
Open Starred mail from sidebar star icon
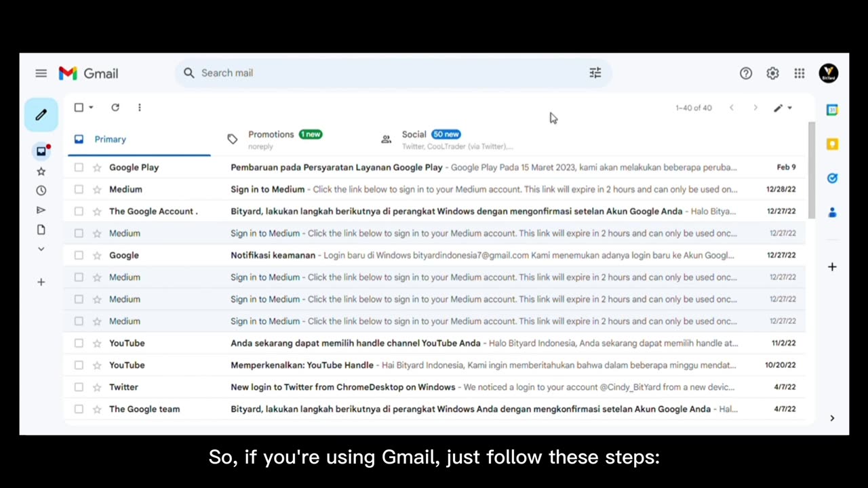(41, 171)
